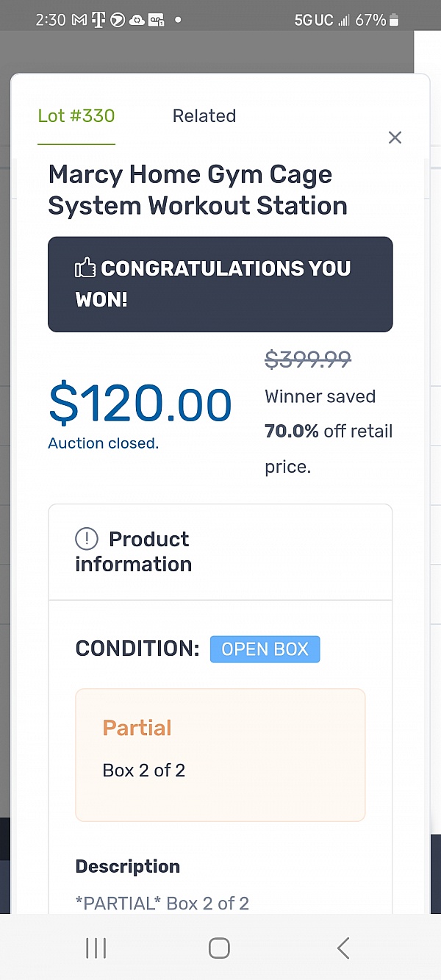Tap the voicemail notification icon
The image size is (441, 980).
pyautogui.click(x=156, y=20)
